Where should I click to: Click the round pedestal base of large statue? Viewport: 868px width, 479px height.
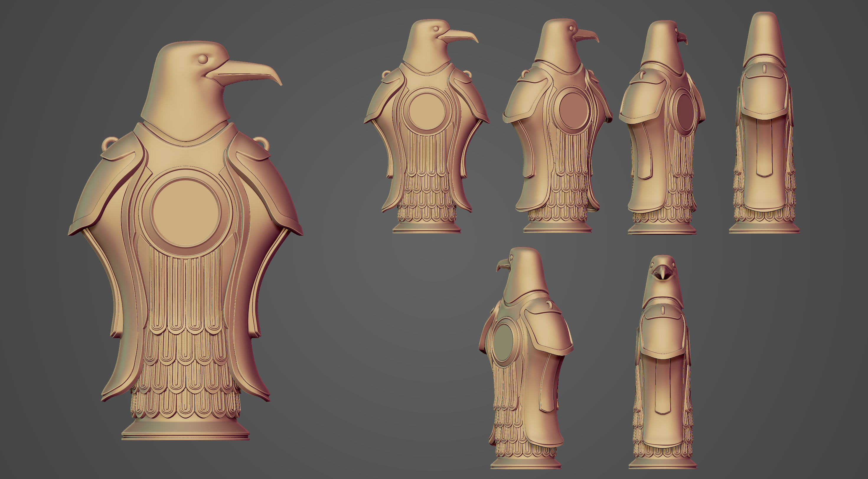(185, 429)
